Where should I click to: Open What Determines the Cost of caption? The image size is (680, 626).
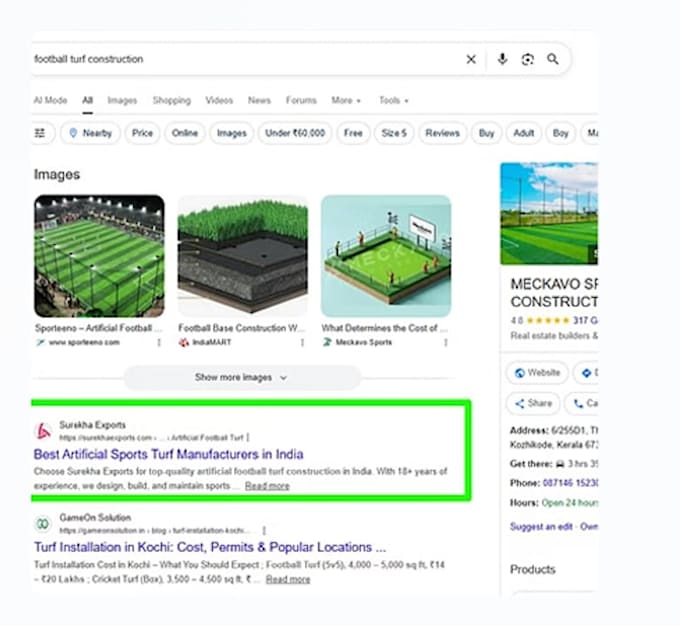tap(384, 328)
